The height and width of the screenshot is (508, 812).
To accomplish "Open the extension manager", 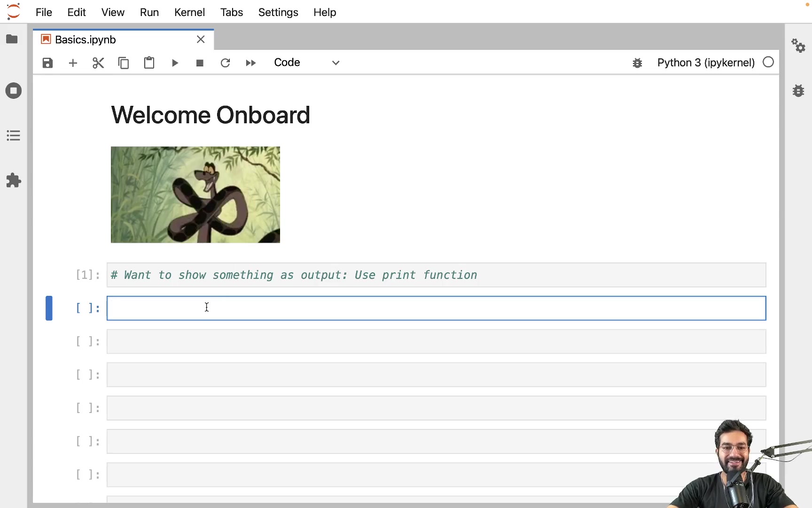I will click(x=13, y=180).
